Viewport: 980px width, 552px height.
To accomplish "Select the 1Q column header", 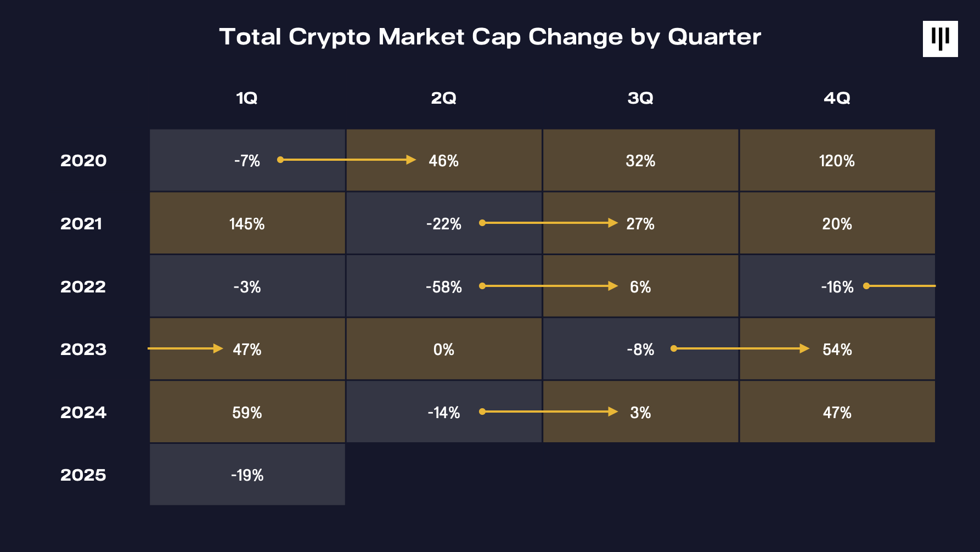I will click(247, 98).
